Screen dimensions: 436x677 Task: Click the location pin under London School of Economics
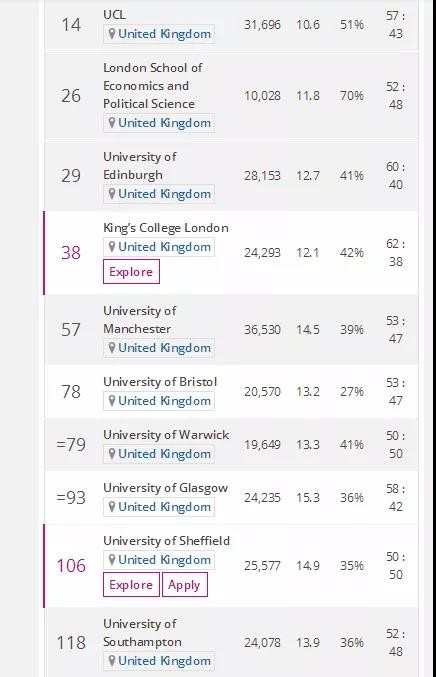click(112, 123)
